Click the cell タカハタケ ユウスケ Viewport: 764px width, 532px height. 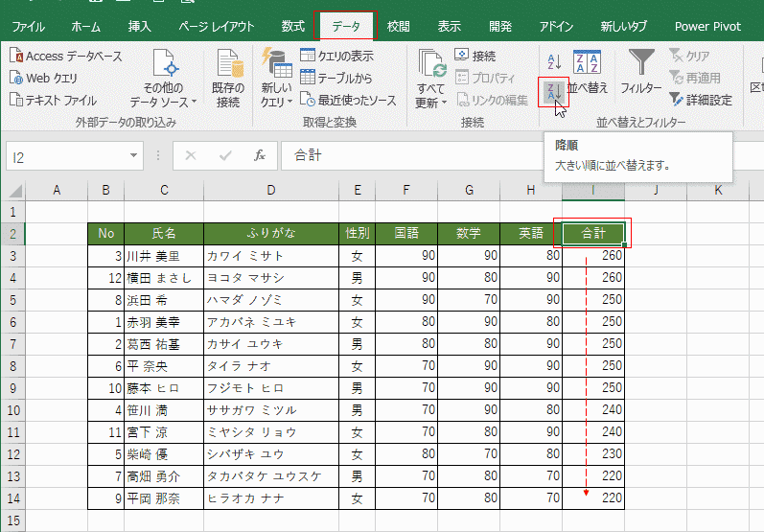tap(271, 476)
